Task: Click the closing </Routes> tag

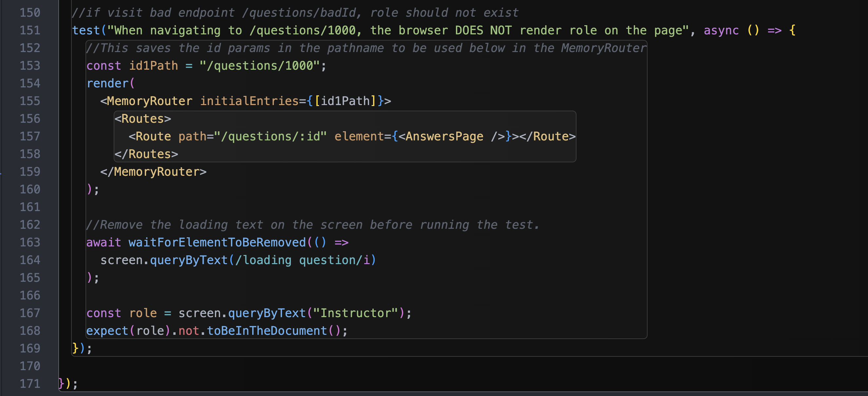Action: click(x=146, y=154)
